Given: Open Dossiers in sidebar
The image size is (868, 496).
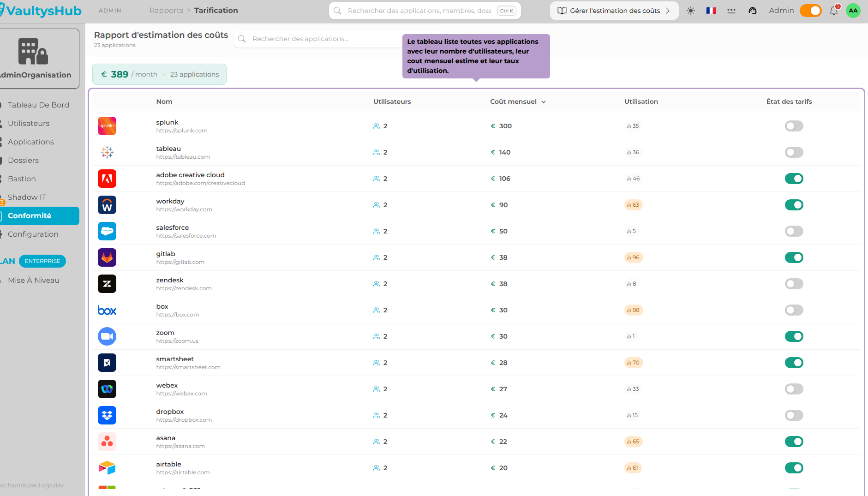Looking at the screenshot, I should coord(23,161).
